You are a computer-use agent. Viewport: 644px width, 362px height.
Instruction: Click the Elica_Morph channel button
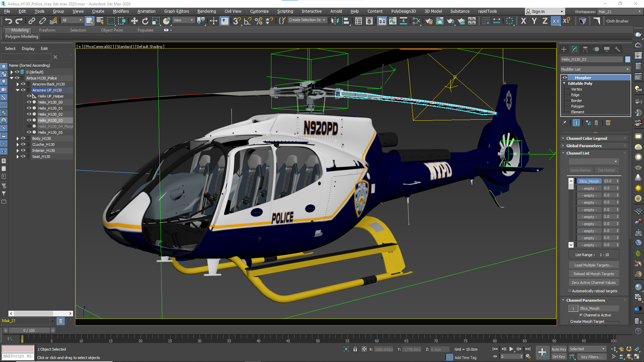point(589,181)
